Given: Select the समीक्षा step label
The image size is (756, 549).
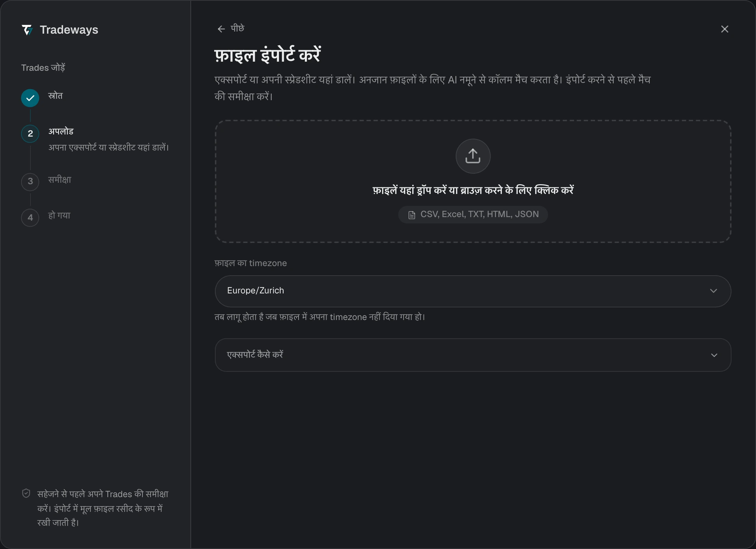Looking at the screenshot, I should tap(60, 180).
